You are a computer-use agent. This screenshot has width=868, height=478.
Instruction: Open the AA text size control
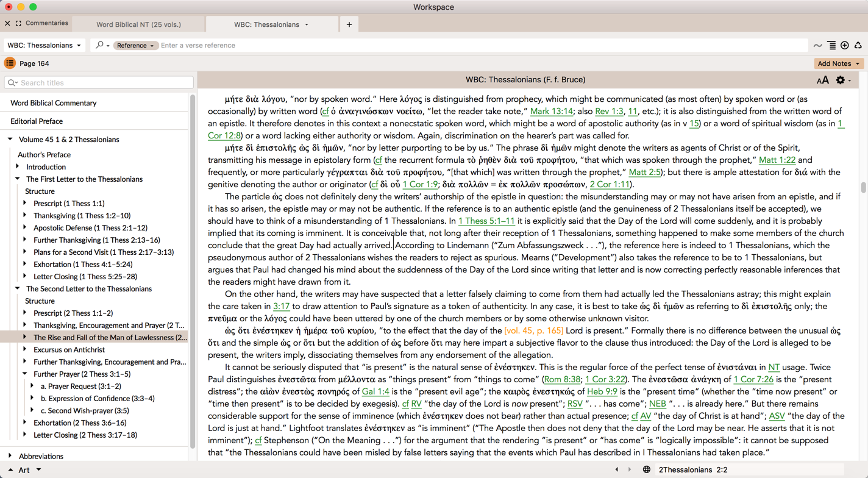[x=822, y=80]
